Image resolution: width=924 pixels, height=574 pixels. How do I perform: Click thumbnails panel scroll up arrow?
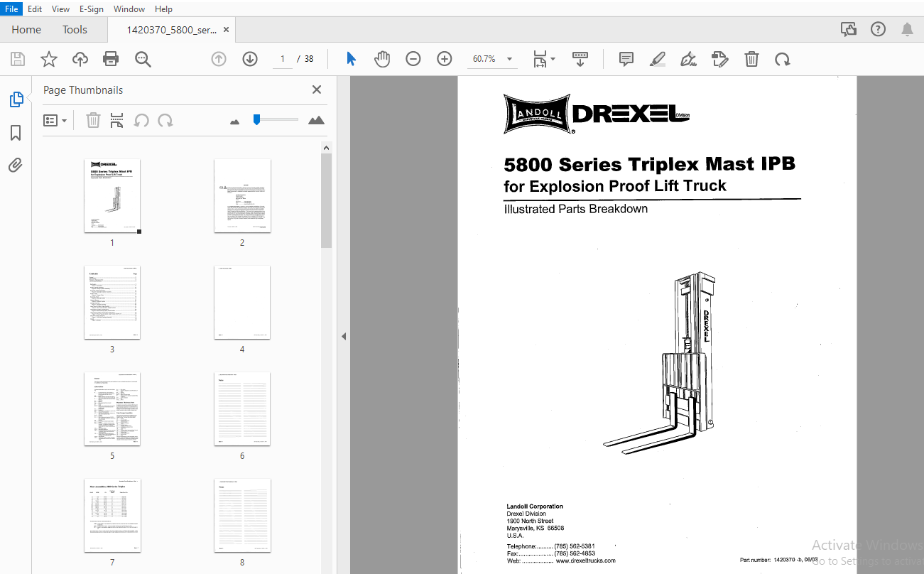(x=327, y=148)
